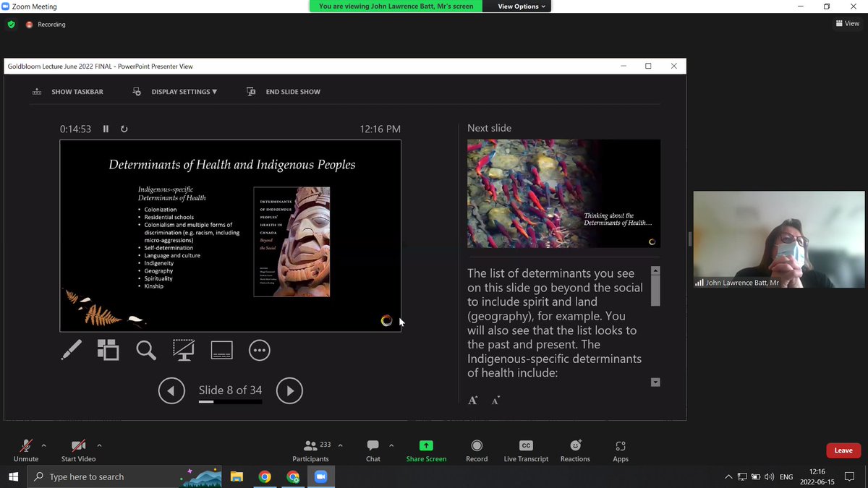Click the Windows search box
The width and height of the screenshot is (868, 488).
[124, 476]
